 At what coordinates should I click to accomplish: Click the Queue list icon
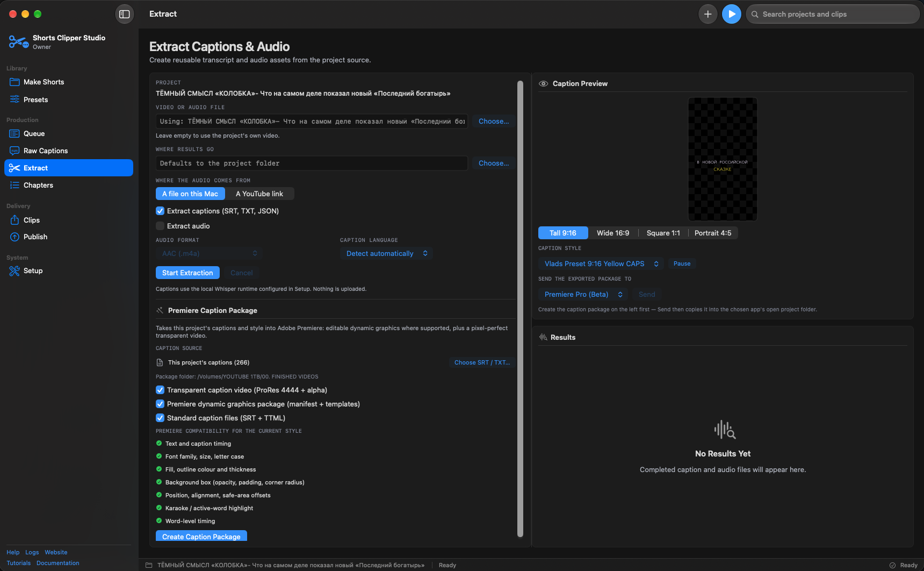(x=15, y=134)
